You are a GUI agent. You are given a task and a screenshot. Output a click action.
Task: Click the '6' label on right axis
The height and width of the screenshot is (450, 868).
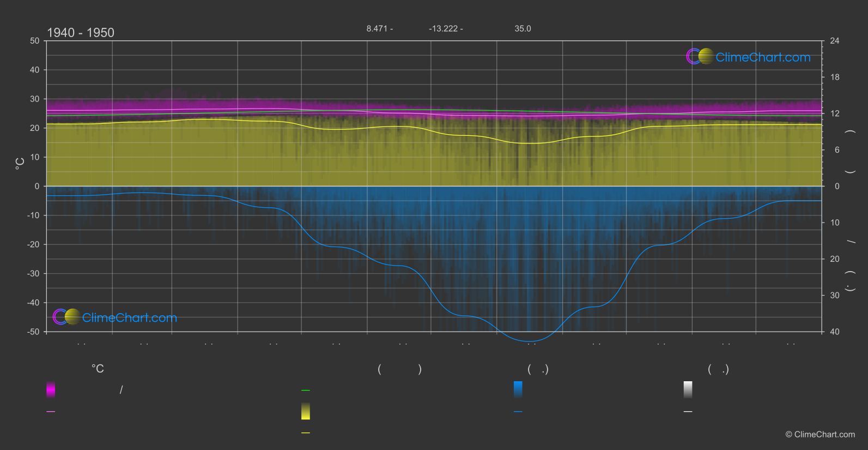coord(837,150)
